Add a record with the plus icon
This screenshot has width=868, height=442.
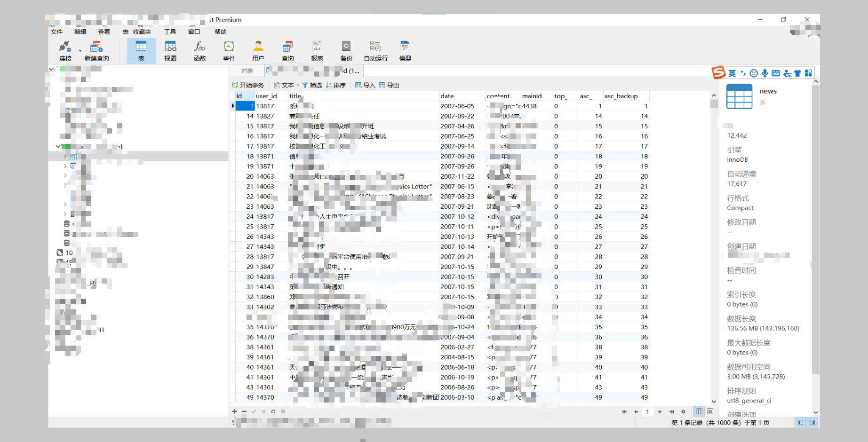[x=234, y=411]
